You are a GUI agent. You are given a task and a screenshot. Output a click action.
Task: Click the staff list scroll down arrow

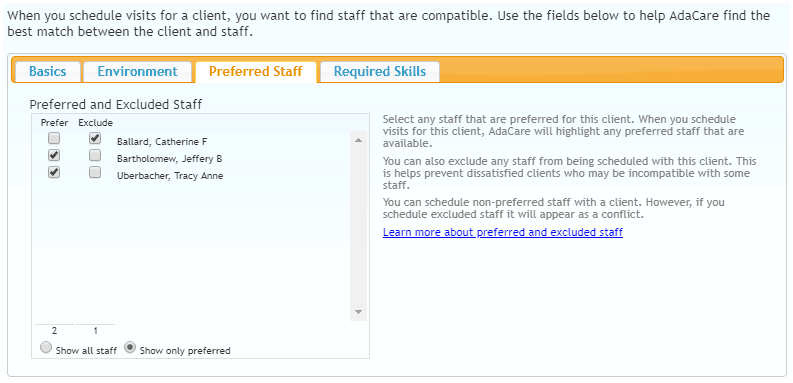(x=359, y=312)
